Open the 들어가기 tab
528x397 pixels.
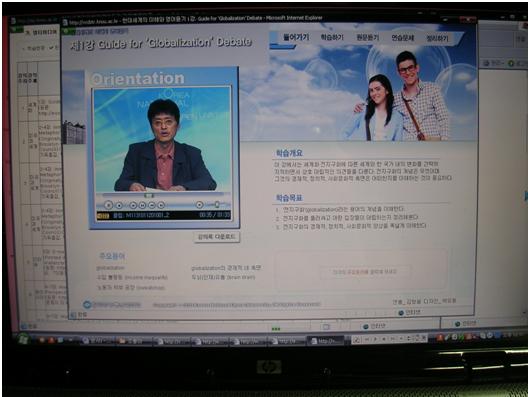point(296,37)
